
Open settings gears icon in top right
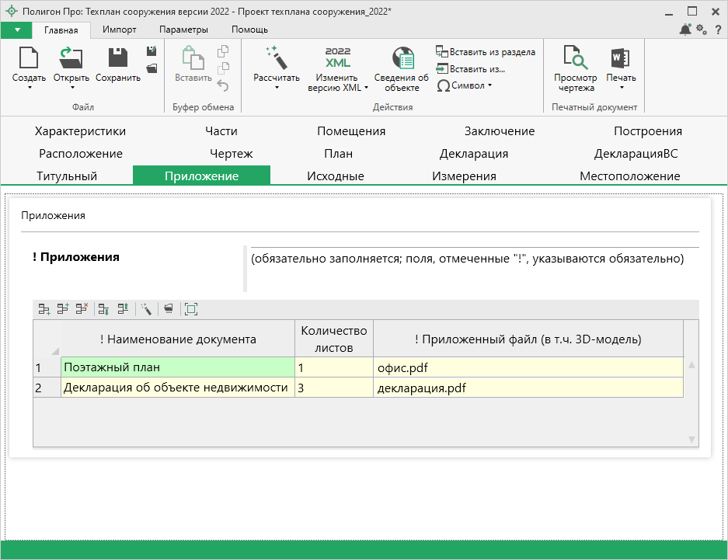click(701, 30)
